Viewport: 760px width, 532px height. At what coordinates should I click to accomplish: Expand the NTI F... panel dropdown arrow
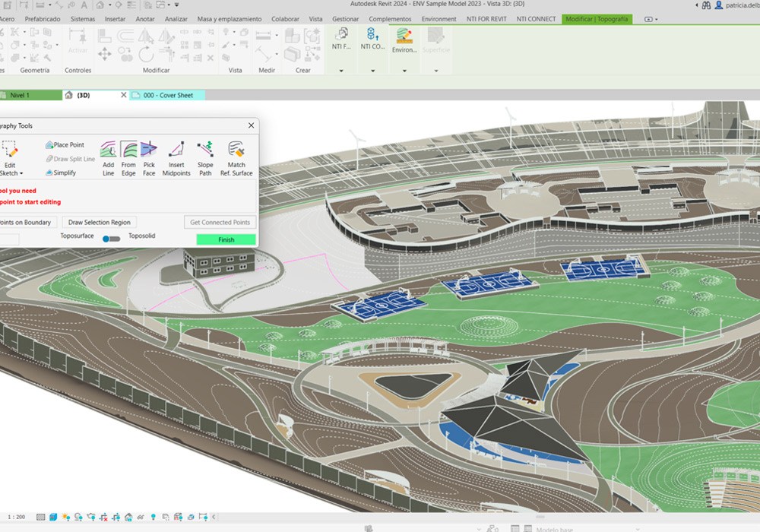(341, 71)
